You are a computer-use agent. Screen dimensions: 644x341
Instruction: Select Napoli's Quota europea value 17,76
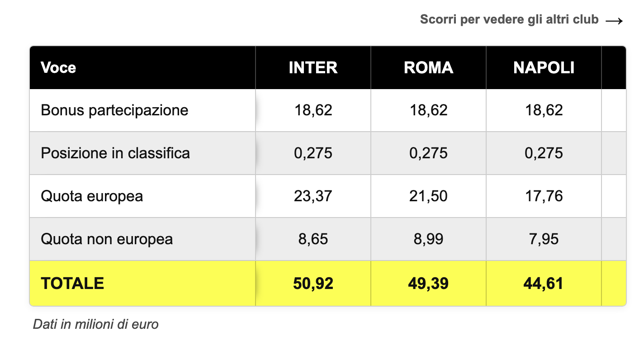pyautogui.click(x=544, y=196)
